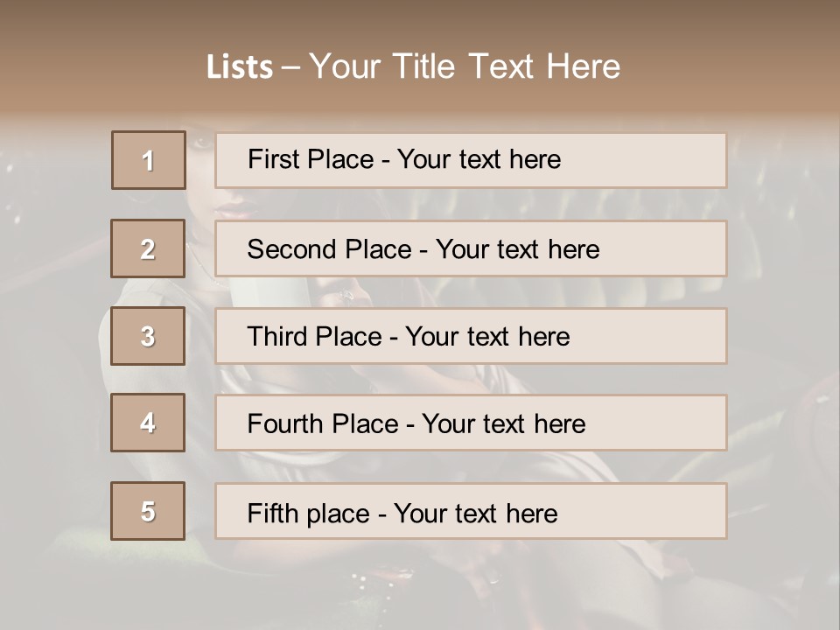Click the bold word "Lists" in the title

click(x=239, y=66)
